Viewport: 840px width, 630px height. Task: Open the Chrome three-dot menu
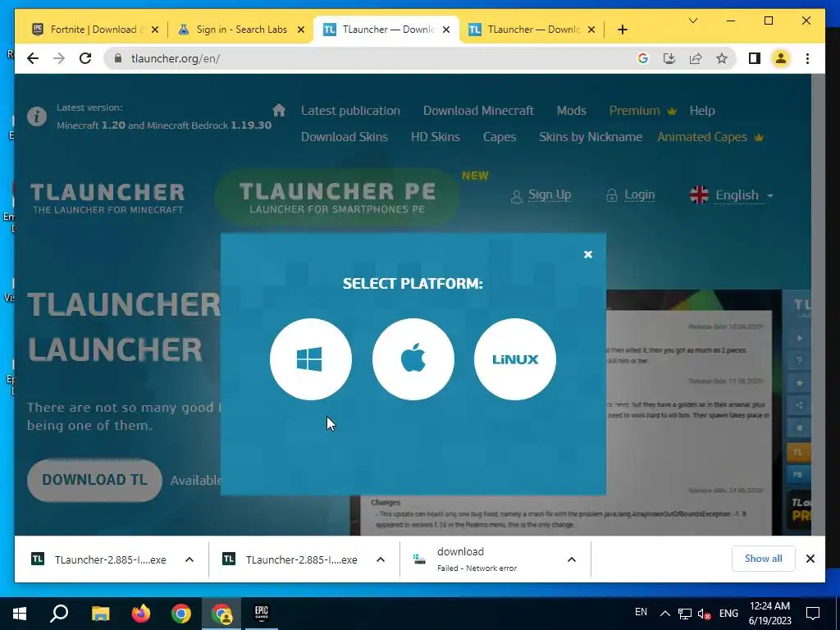coord(807,58)
